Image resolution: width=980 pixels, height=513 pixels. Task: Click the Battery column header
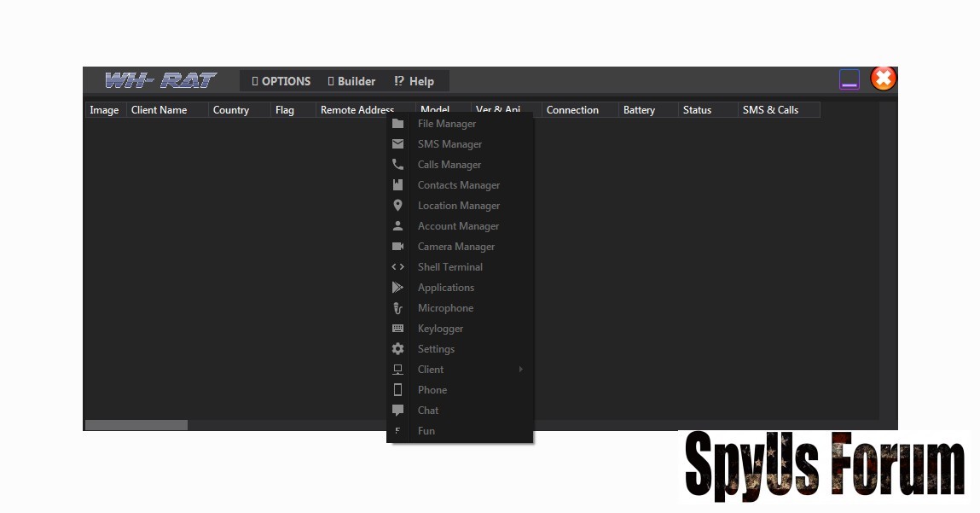point(639,110)
